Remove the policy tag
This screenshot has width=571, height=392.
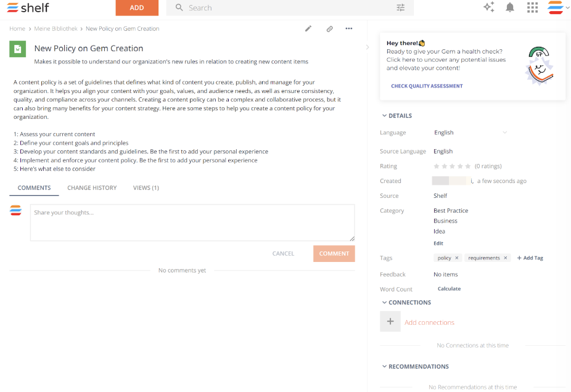click(456, 258)
